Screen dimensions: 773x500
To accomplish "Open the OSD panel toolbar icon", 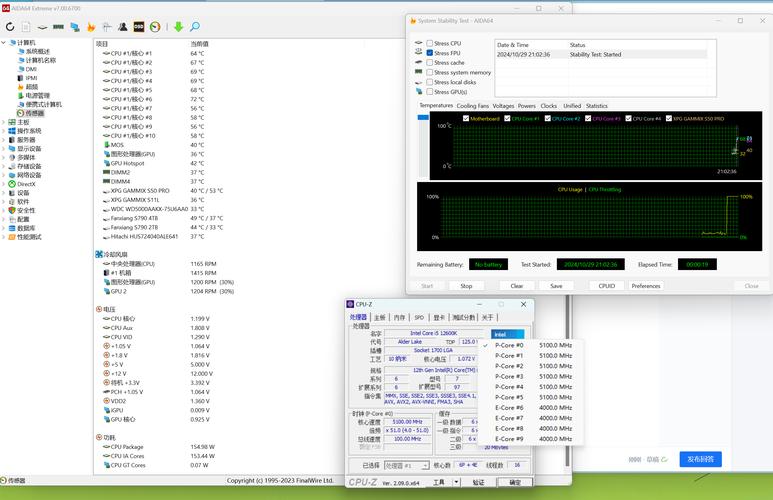I will tap(137, 27).
